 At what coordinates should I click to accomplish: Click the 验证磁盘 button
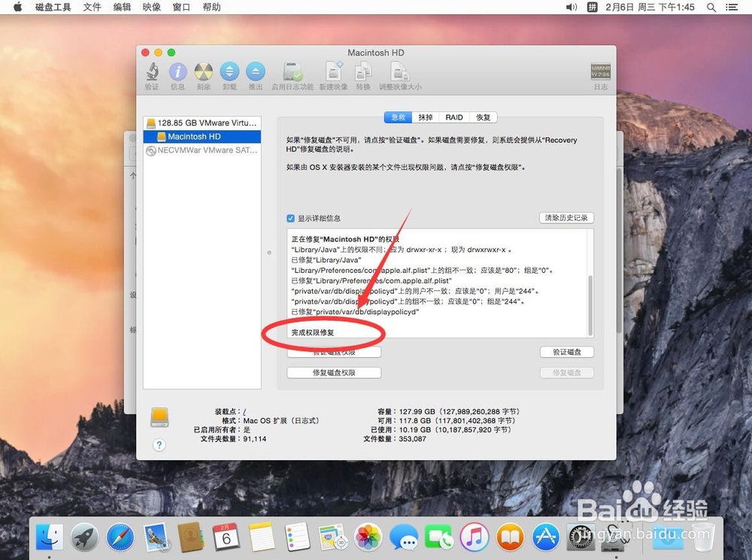coord(567,352)
